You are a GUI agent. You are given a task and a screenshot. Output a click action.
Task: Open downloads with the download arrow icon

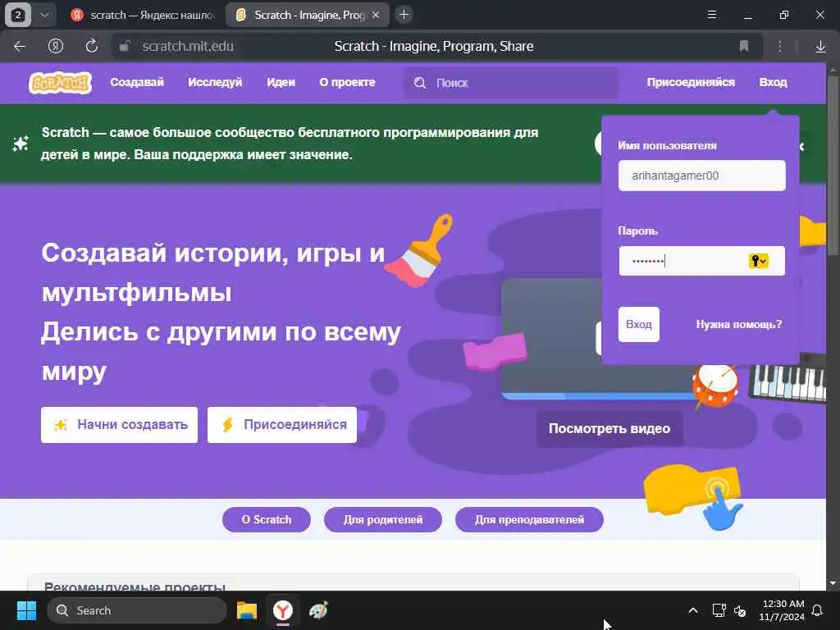click(820, 47)
